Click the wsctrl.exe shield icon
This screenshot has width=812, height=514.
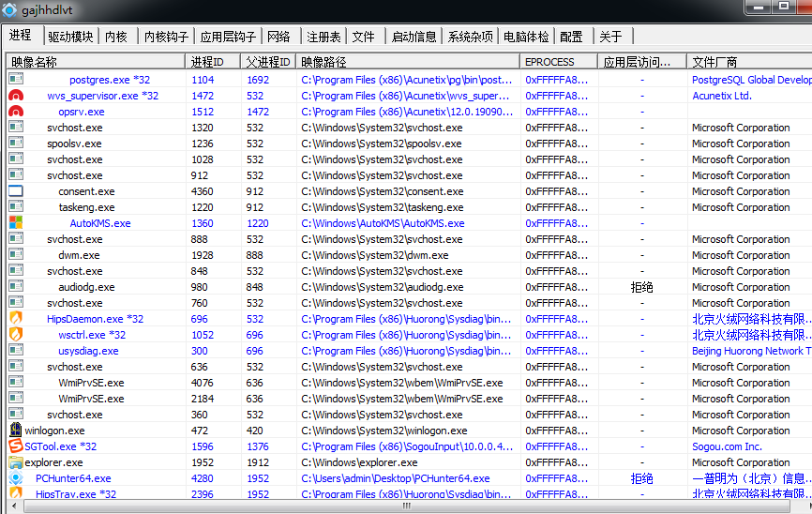click(x=16, y=335)
